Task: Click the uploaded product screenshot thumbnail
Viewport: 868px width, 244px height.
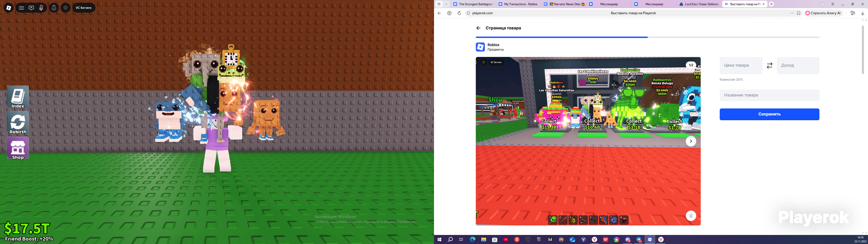Action: click(x=588, y=141)
